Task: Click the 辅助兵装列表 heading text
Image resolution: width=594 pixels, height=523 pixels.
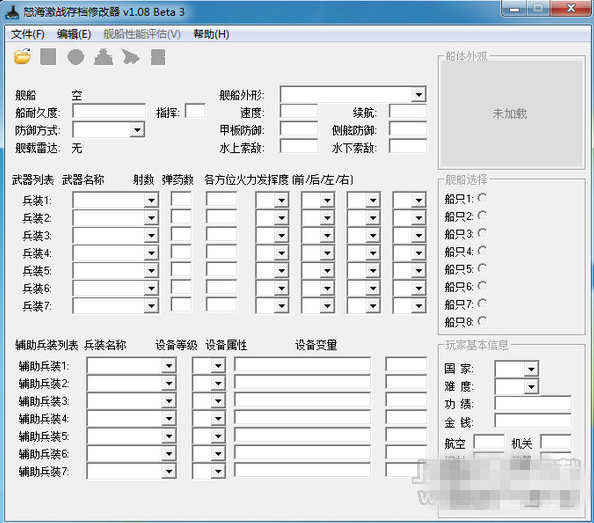Action: pos(47,345)
